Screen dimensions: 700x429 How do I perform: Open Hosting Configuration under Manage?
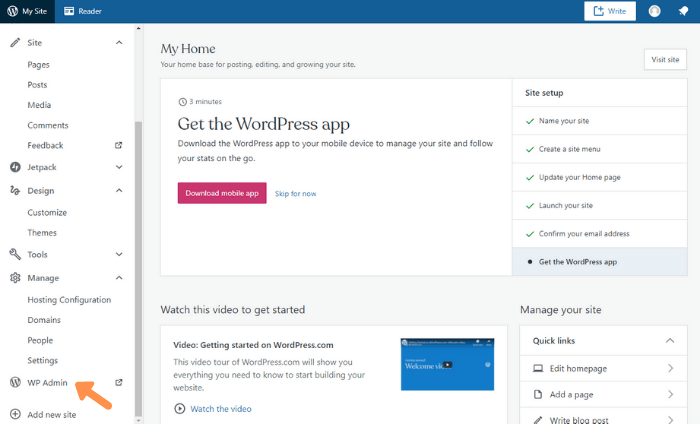[x=69, y=300]
